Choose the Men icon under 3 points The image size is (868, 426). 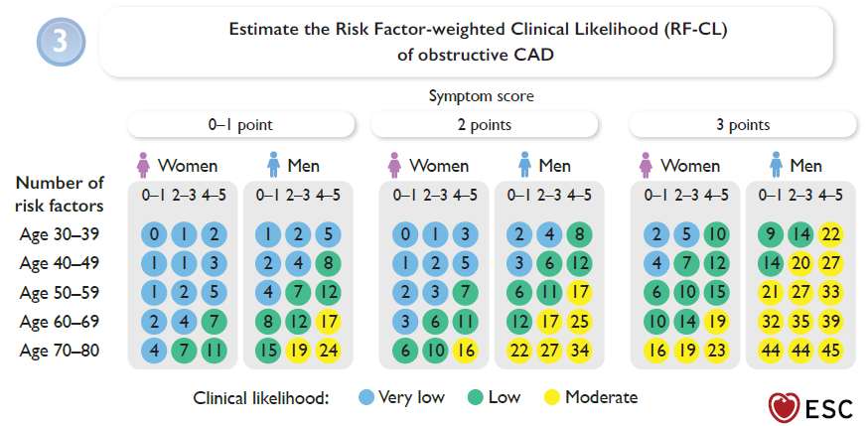775,164
